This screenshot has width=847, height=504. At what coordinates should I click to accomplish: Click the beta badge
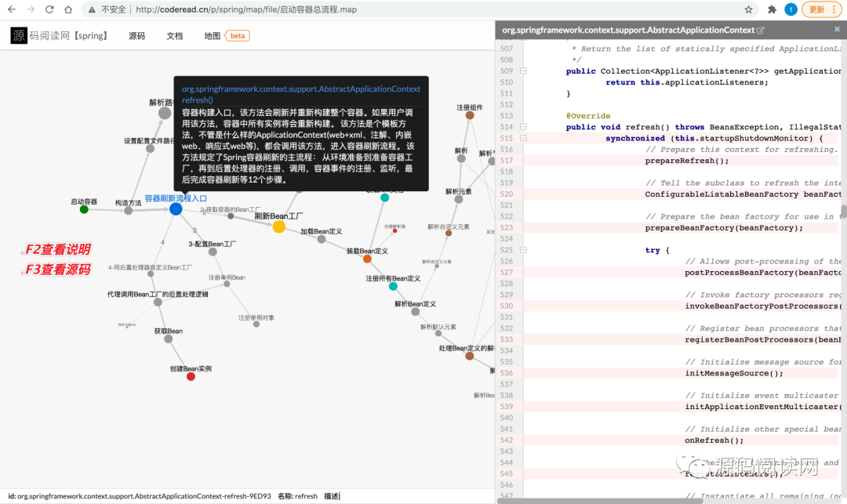[x=237, y=35]
